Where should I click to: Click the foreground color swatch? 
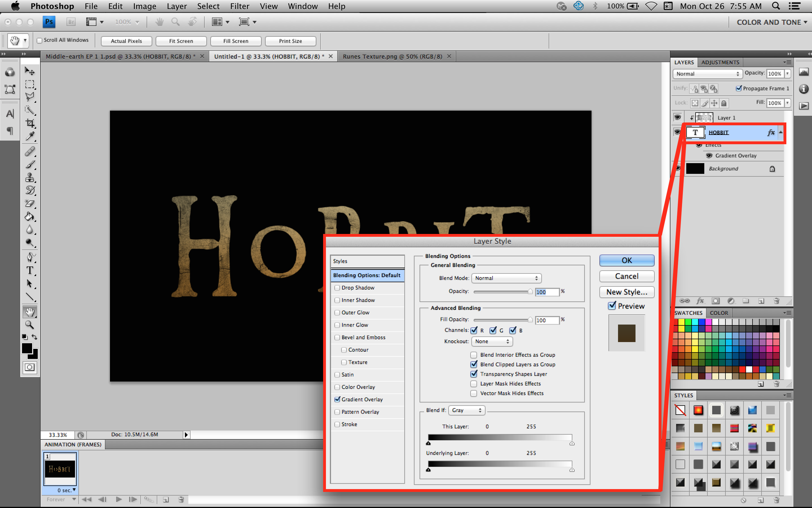27,348
